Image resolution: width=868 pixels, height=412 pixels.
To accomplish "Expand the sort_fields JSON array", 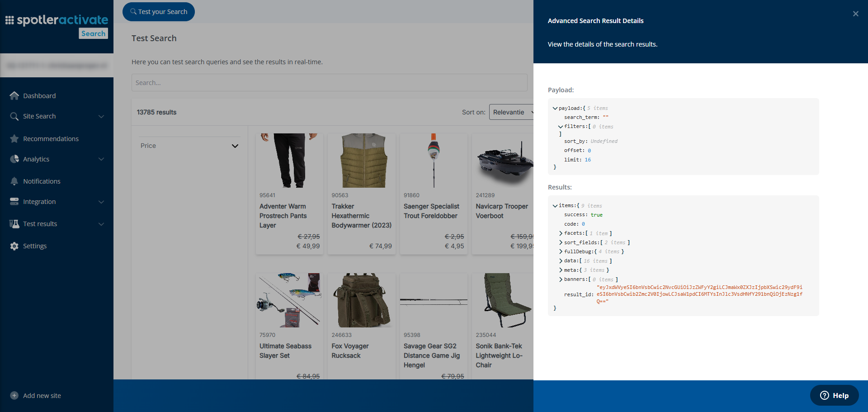I will [x=561, y=243].
